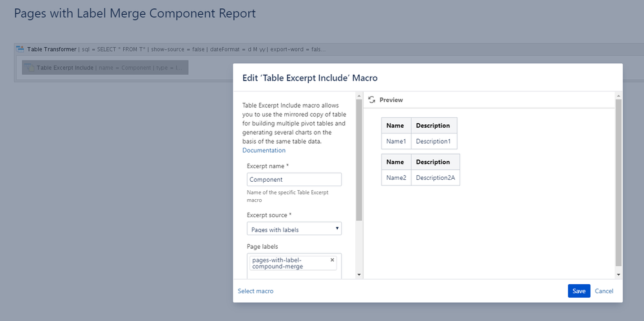Click the Name header above Name1
Viewport: 644px width, 321px height.
(396, 126)
